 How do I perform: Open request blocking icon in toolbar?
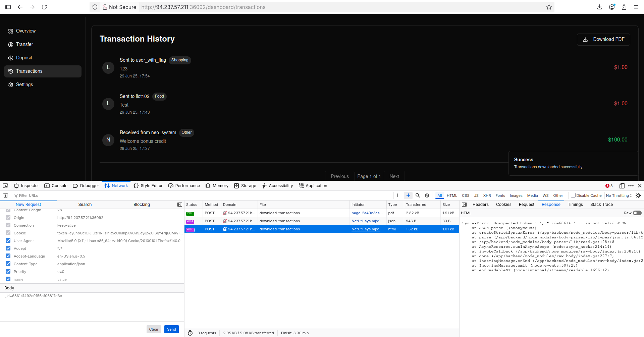point(427,195)
